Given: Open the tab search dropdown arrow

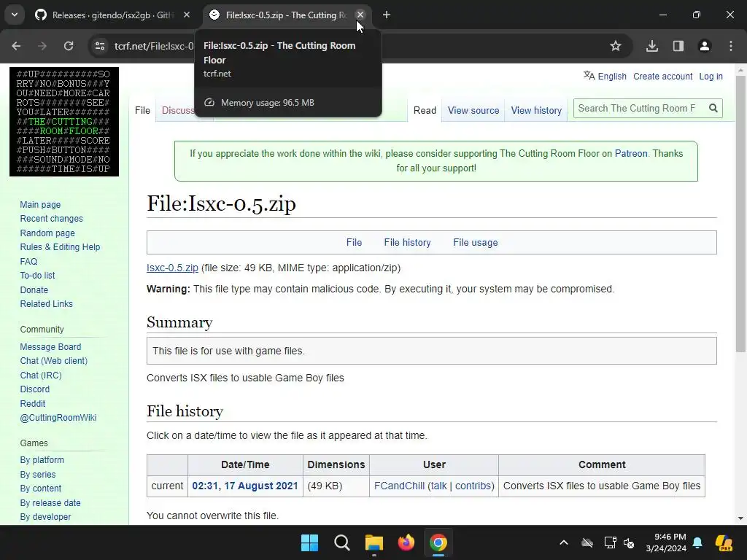Looking at the screenshot, I should tap(15, 15).
